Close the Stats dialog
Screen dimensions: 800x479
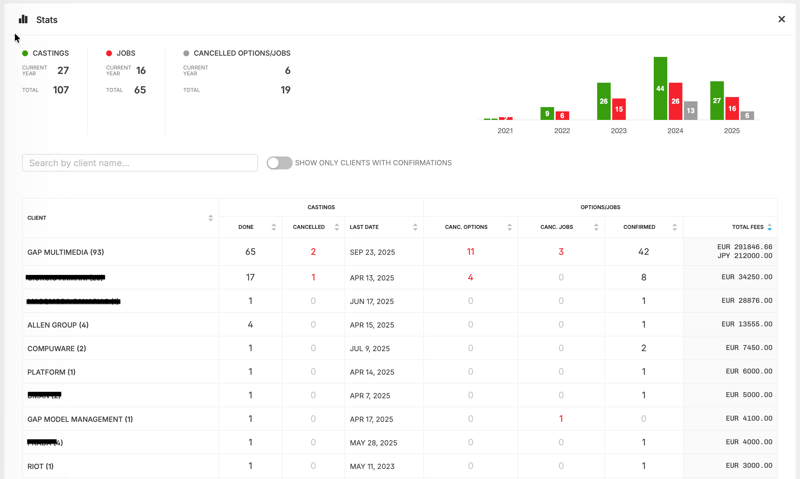point(781,19)
